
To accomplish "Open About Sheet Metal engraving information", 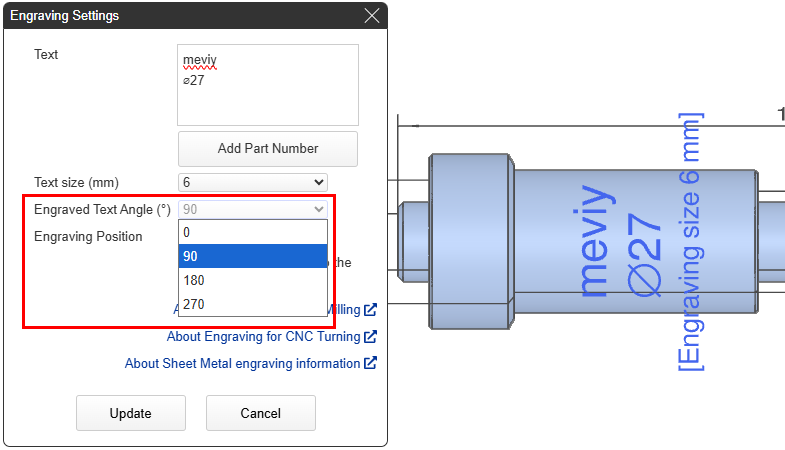I will [x=242, y=364].
